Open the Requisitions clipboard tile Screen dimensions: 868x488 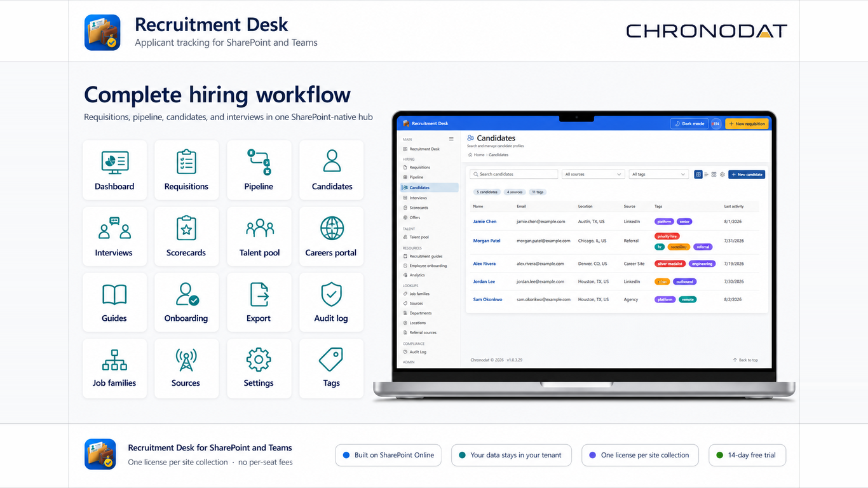(x=186, y=170)
